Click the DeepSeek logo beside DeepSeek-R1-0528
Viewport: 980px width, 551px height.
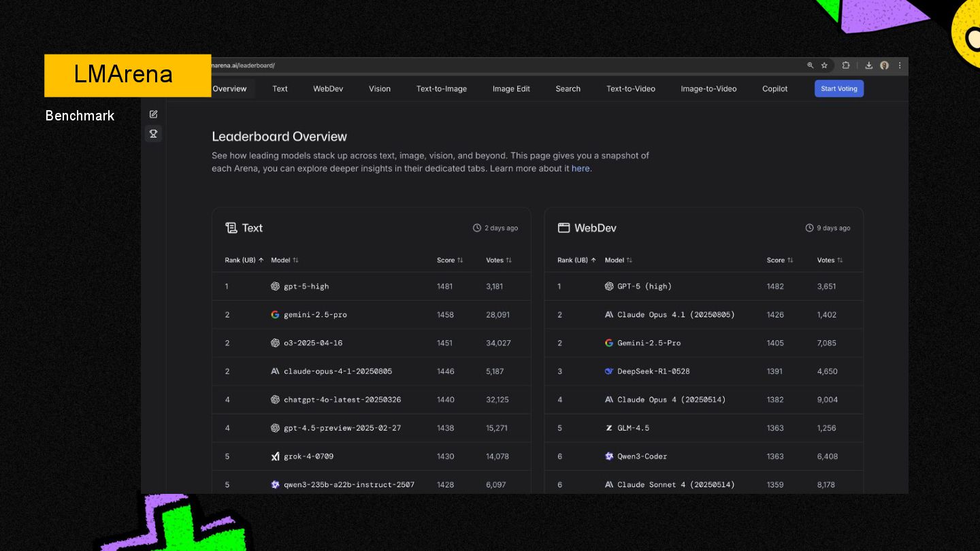[609, 371]
